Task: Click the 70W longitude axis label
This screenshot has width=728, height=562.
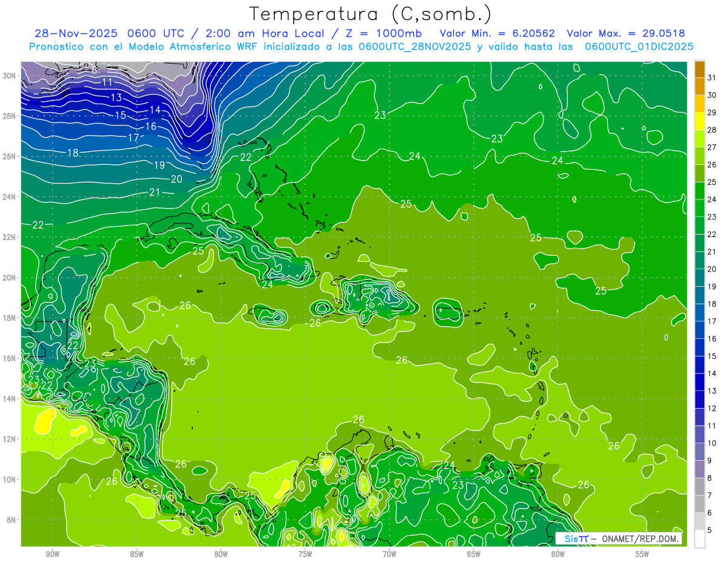Action: click(x=389, y=554)
